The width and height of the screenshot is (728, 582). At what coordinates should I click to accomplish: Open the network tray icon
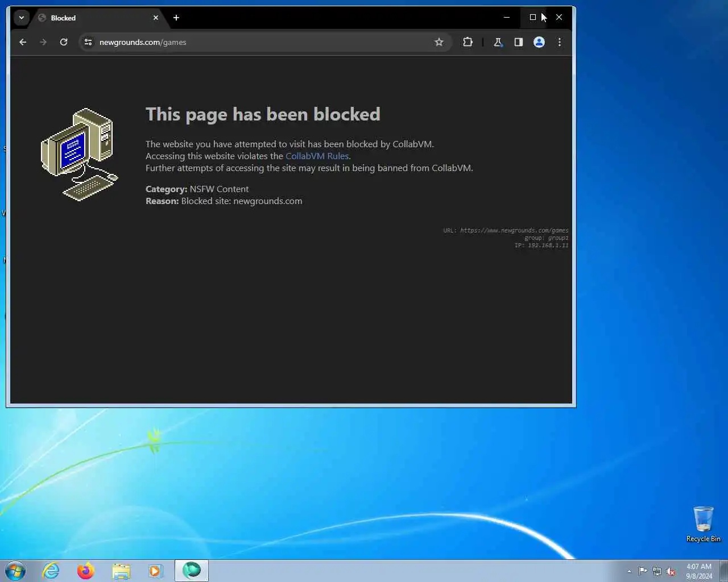point(657,571)
